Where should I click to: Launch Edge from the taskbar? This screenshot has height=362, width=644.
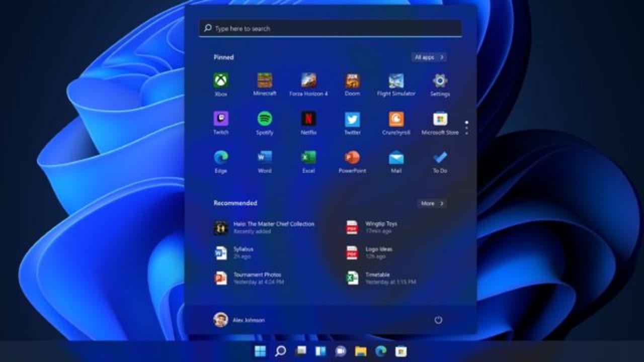click(x=380, y=351)
